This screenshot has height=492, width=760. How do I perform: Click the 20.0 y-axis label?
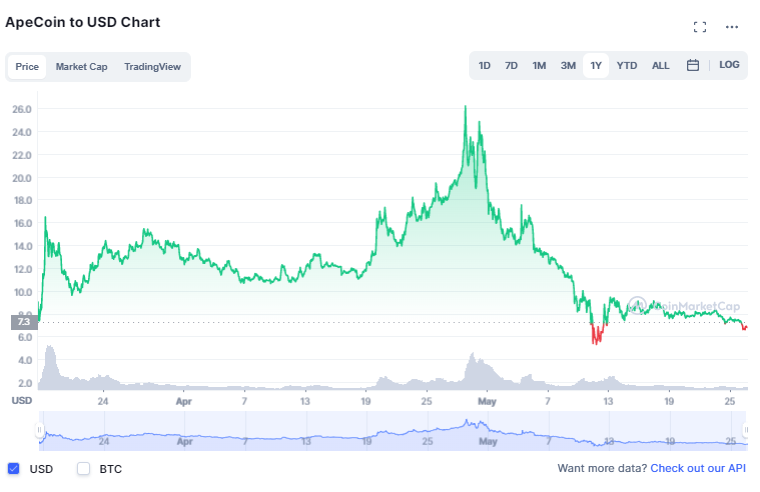22,178
